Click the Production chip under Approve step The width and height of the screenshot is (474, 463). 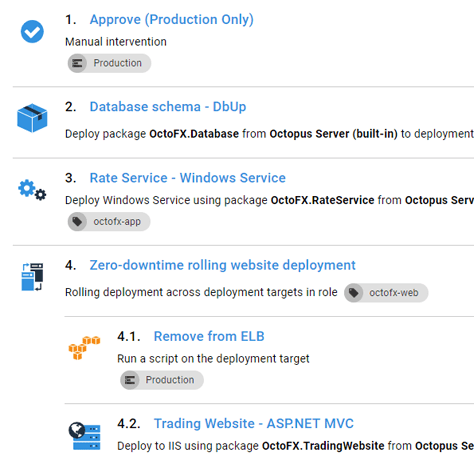(109, 63)
